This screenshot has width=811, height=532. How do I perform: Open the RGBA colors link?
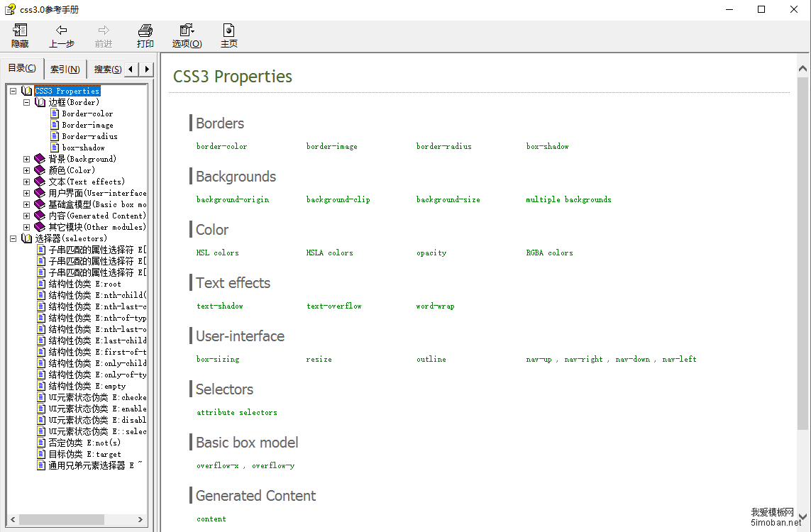[x=549, y=253]
